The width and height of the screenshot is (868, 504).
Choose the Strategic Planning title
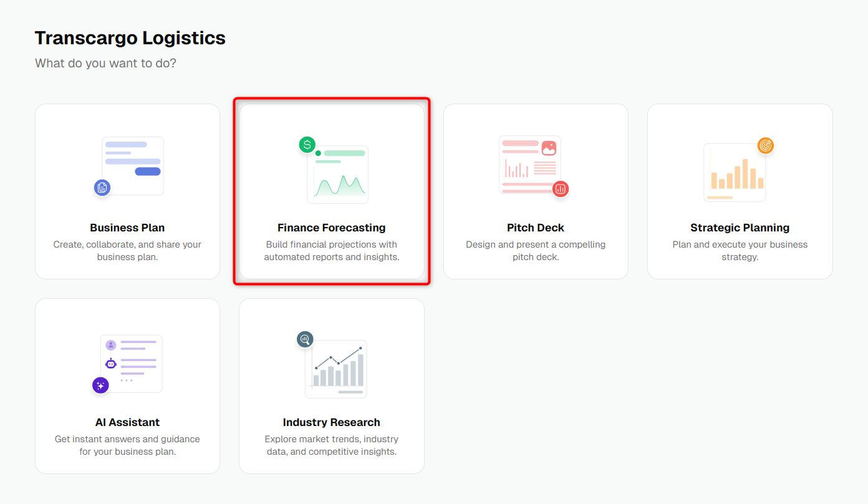pyautogui.click(x=740, y=228)
